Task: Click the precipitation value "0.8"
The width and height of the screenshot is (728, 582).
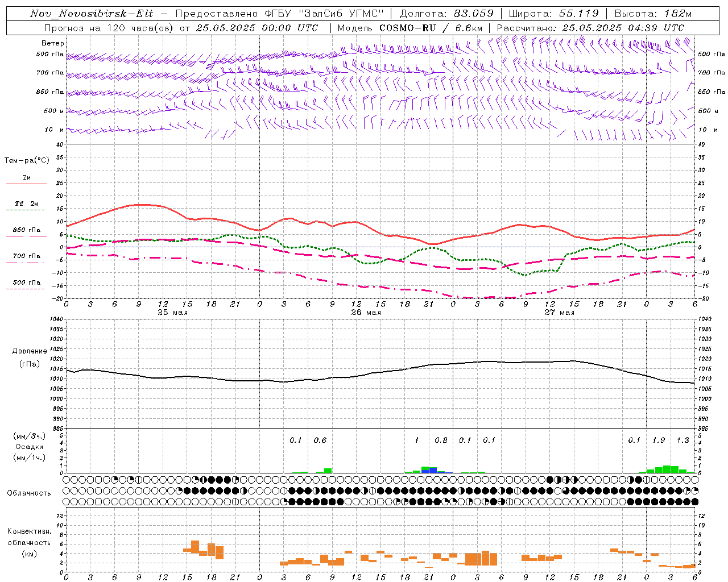Action: click(441, 440)
